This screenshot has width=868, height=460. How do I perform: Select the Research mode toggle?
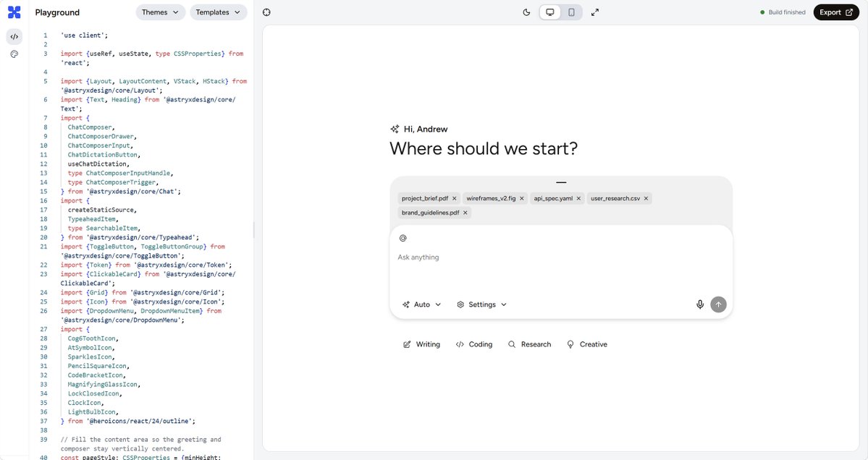point(530,344)
